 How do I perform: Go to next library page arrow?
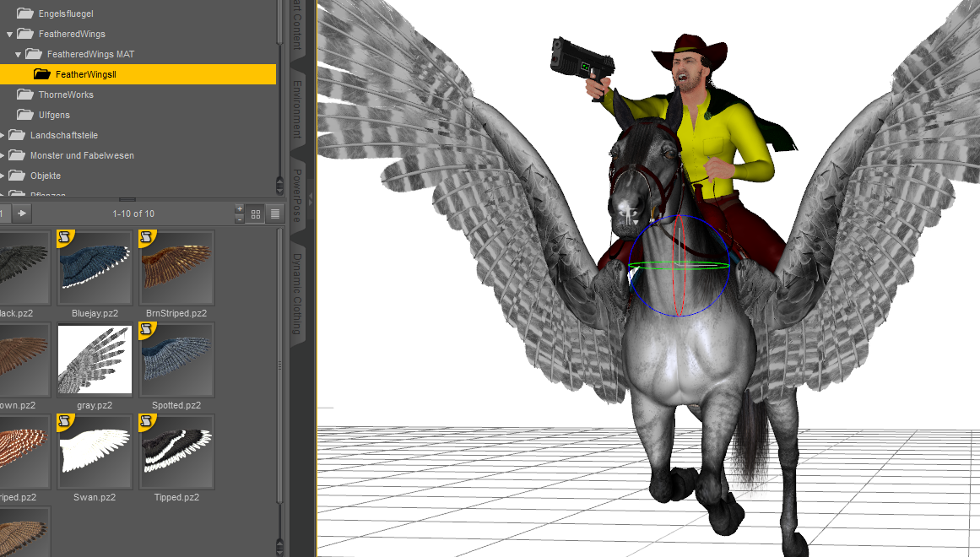[x=22, y=214]
